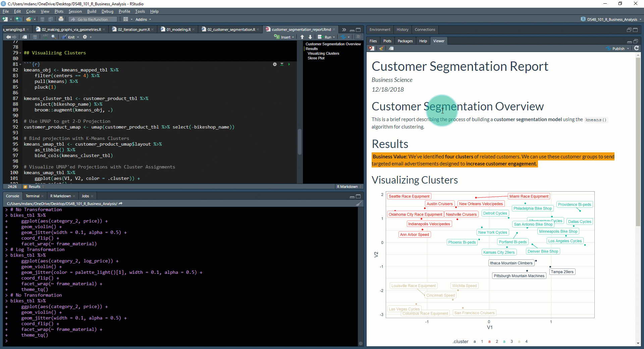
Task: Remove current viewer item icon
Action: coord(372,48)
